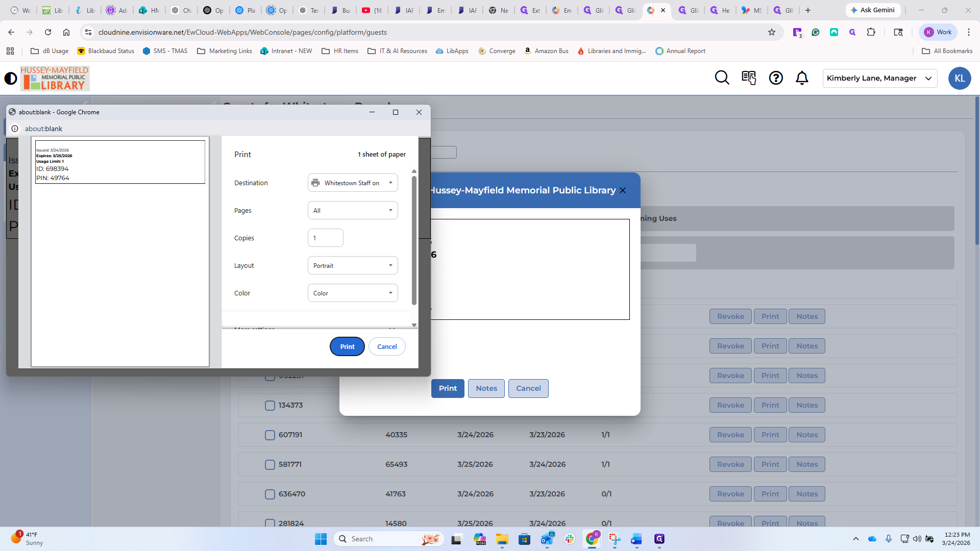Click Cancel in the Chrome print dialog
This screenshot has width=980, height=551.
(387, 346)
